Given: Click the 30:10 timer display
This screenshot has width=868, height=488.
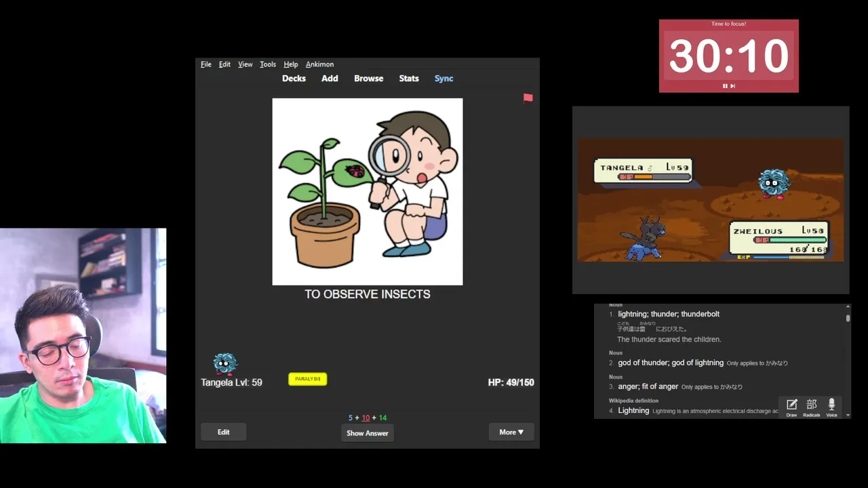Looking at the screenshot, I should [729, 56].
